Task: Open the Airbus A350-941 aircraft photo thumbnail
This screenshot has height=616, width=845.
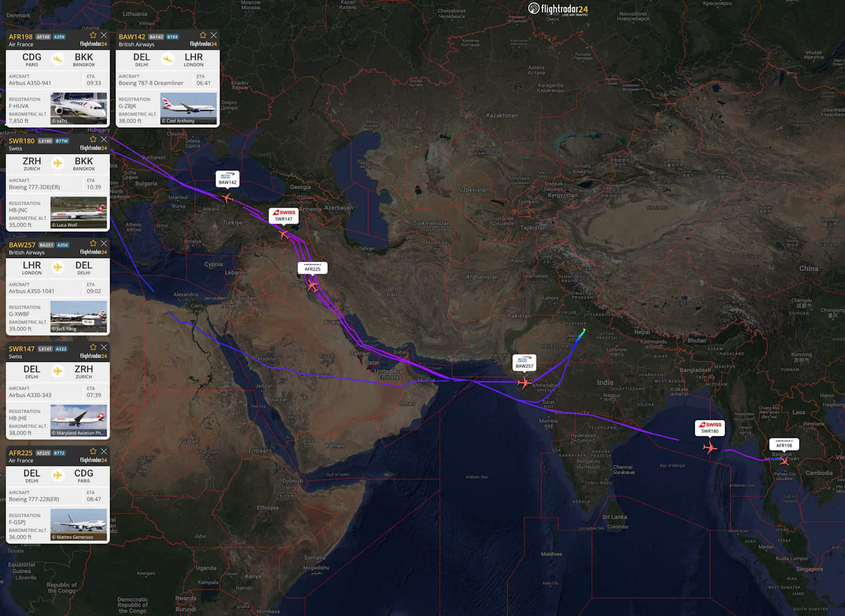Action: click(x=79, y=108)
